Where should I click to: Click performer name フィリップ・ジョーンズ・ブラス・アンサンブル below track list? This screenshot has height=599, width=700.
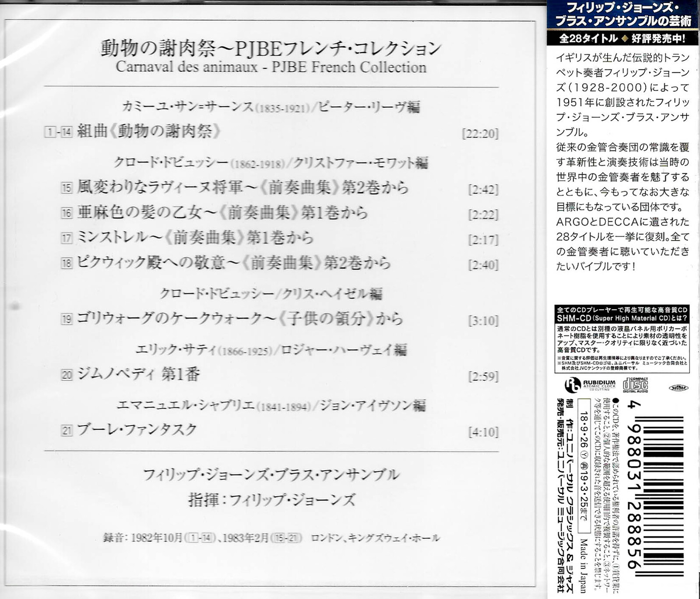click(271, 475)
